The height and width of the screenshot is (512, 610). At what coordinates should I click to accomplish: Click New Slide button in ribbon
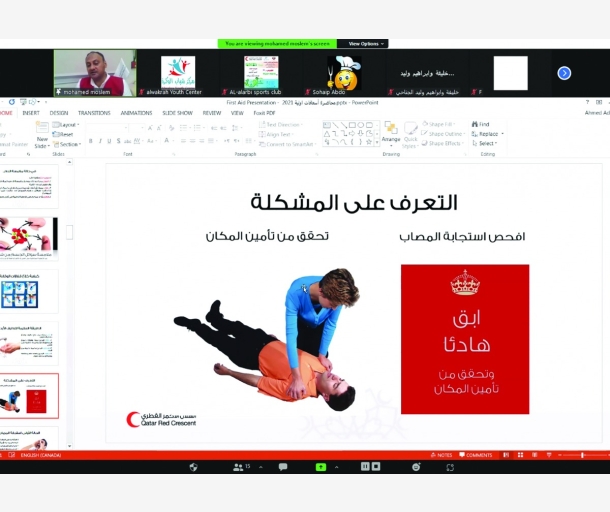pos(42,137)
